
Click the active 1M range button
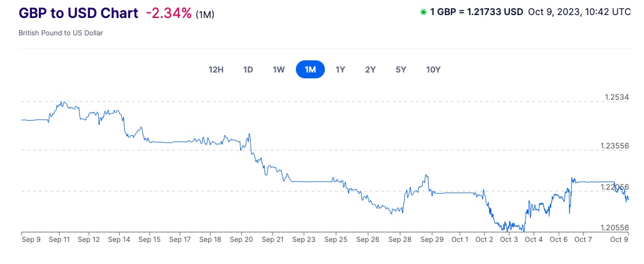coord(310,70)
